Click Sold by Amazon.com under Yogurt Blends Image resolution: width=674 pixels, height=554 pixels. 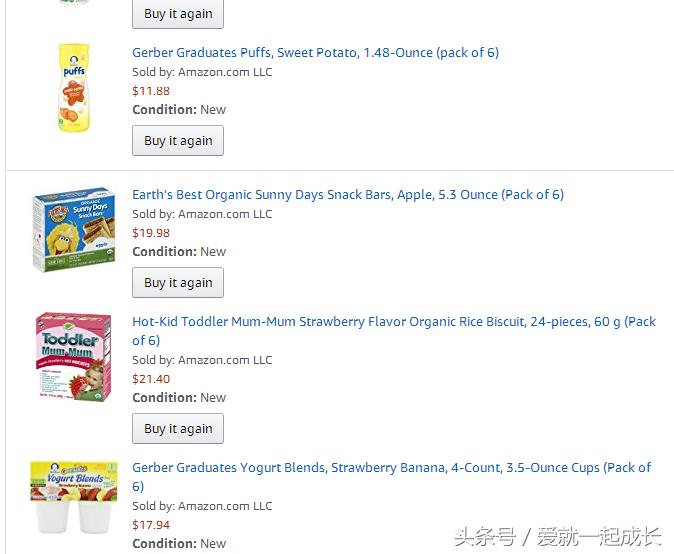point(202,506)
